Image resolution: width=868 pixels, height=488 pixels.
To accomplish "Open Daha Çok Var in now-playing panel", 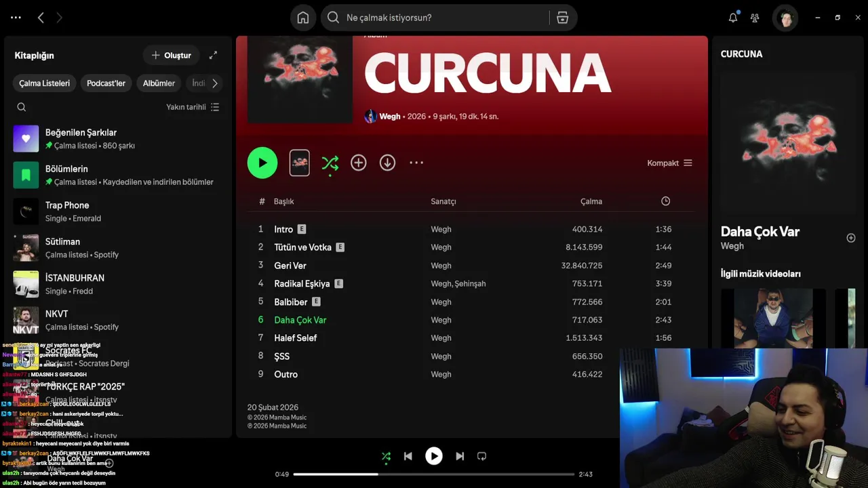I will tap(760, 231).
